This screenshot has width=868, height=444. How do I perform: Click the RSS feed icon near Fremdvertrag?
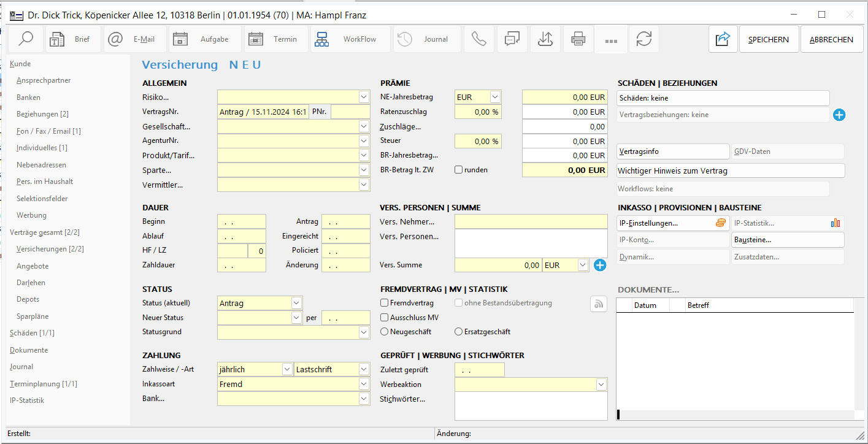(598, 304)
